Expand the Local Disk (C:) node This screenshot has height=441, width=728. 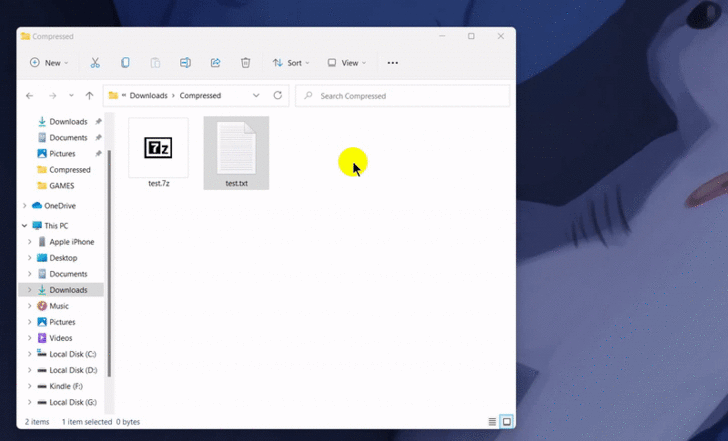30,354
